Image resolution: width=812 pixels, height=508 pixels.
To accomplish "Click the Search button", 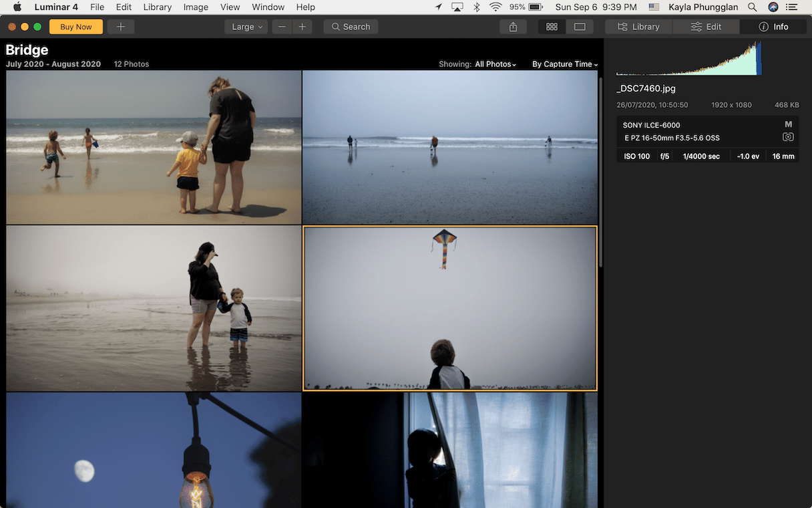I will tap(351, 27).
